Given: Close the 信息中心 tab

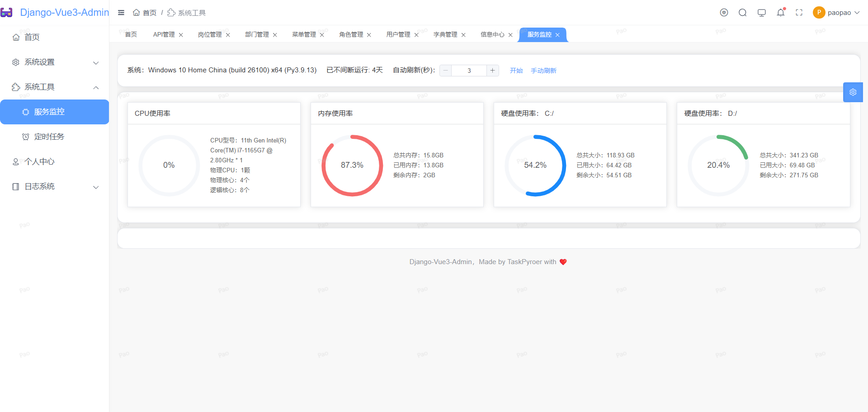Looking at the screenshot, I should [510, 35].
